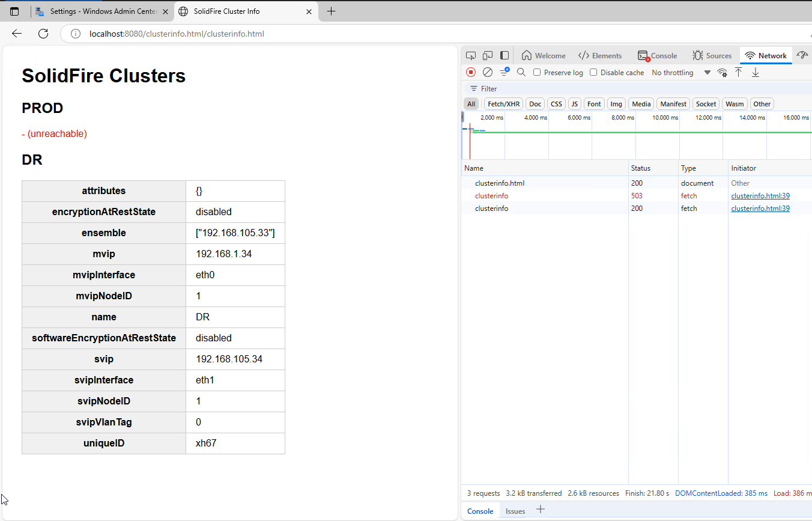Click the red (unreachable) PROD status text
Screen dimensions: 812x521
54,133
